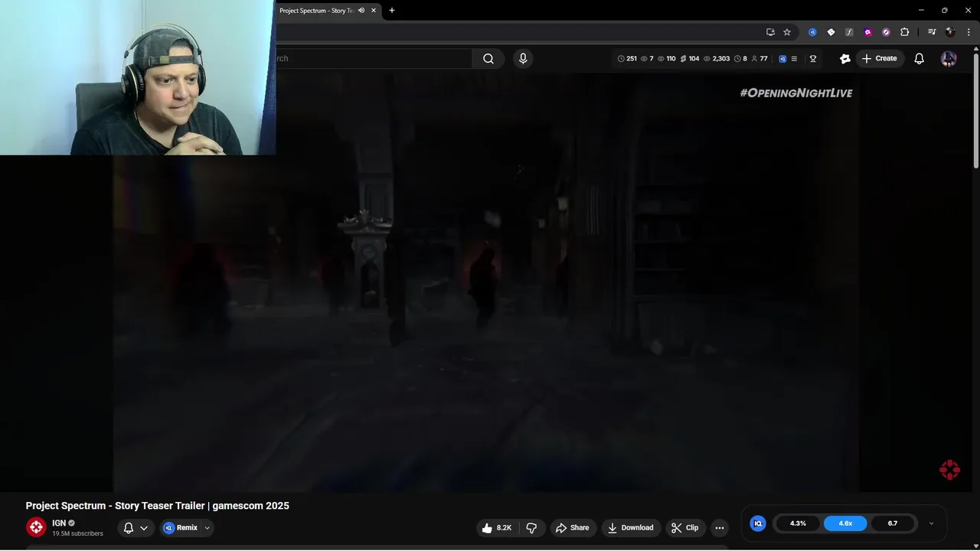Open the Chrome profile avatar
This screenshot has height=551, width=980.
[950, 32]
